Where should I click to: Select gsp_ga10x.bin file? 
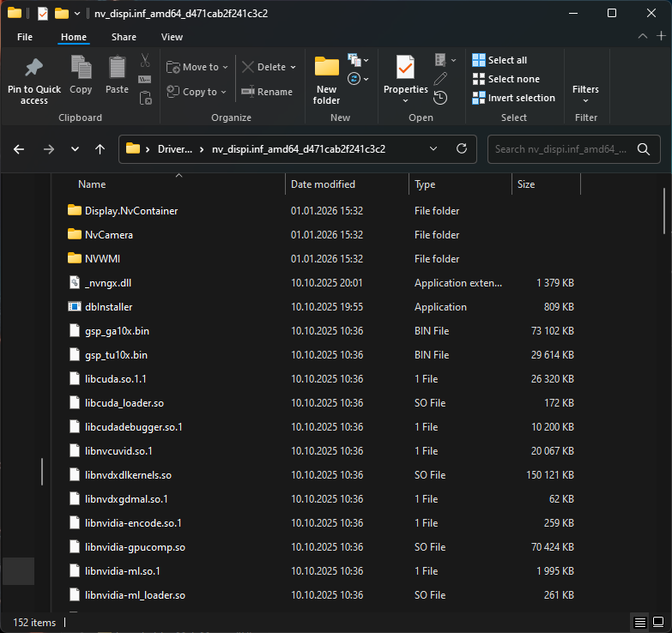322,330
